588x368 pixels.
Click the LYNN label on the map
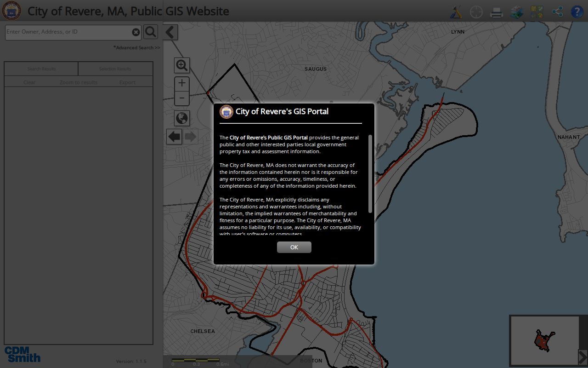click(458, 32)
